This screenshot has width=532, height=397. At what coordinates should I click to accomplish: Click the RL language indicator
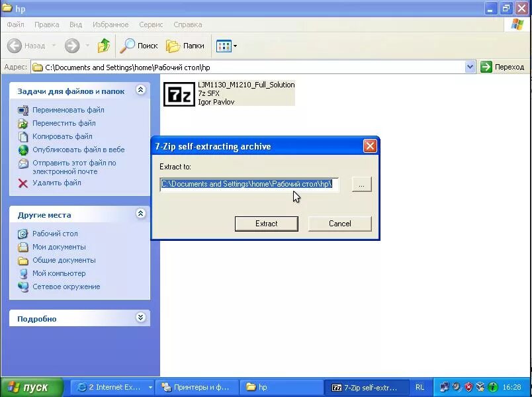click(420, 387)
